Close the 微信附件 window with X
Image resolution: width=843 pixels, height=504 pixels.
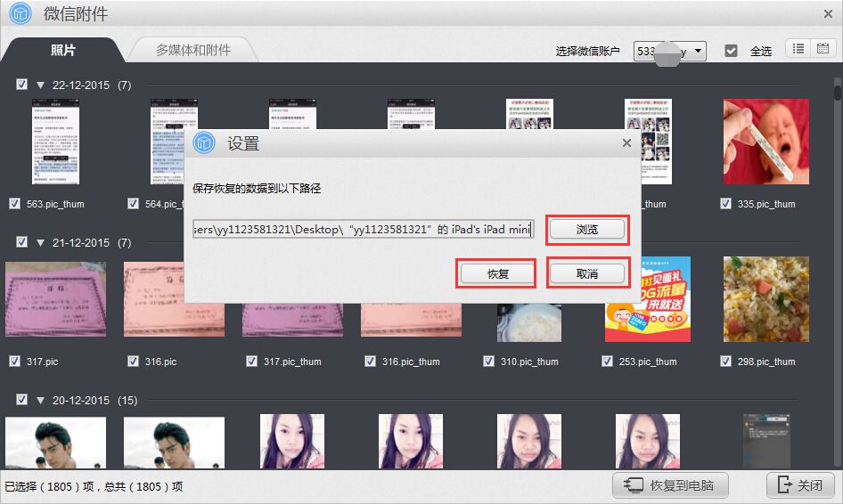click(x=828, y=13)
